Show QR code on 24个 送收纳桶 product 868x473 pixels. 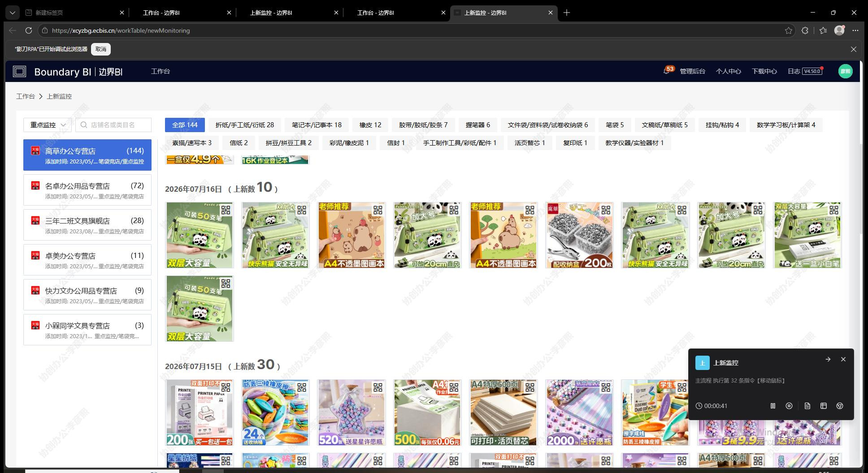[x=302, y=387]
